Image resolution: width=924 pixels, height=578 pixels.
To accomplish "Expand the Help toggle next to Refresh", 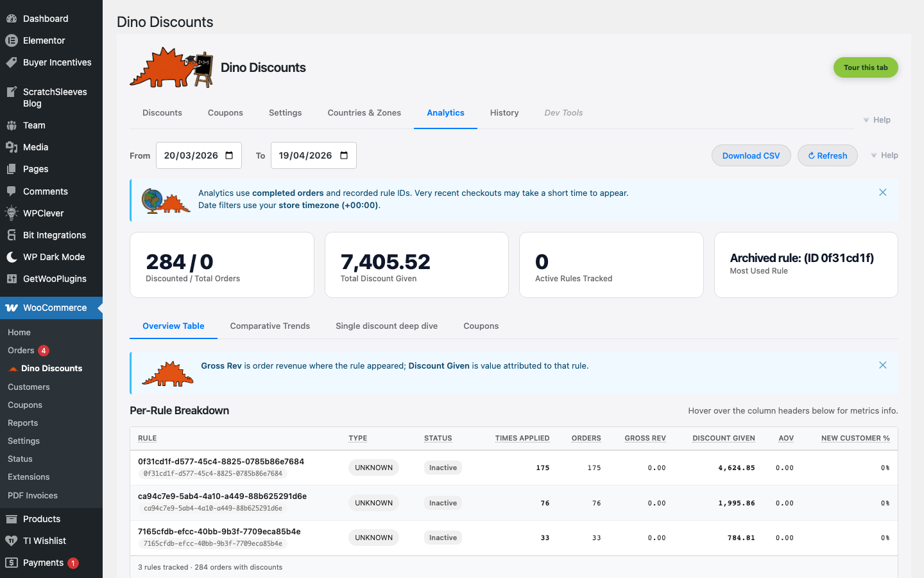I will pyautogui.click(x=884, y=155).
